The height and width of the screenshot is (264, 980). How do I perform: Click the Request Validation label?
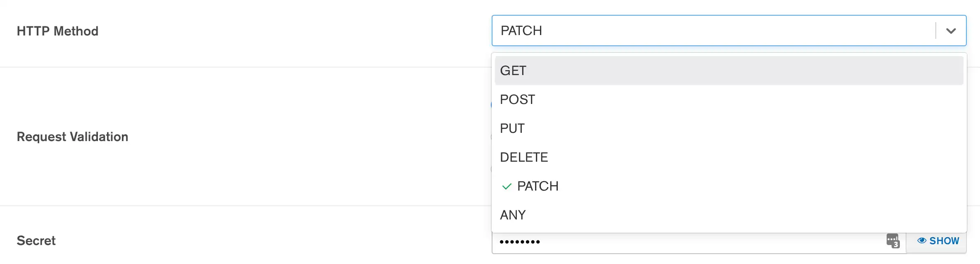coord(72,137)
